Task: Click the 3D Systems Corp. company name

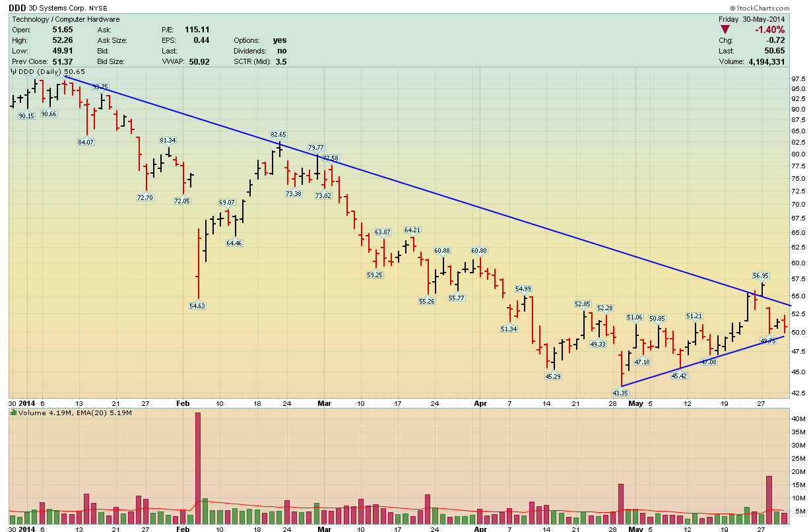Action: (x=59, y=9)
